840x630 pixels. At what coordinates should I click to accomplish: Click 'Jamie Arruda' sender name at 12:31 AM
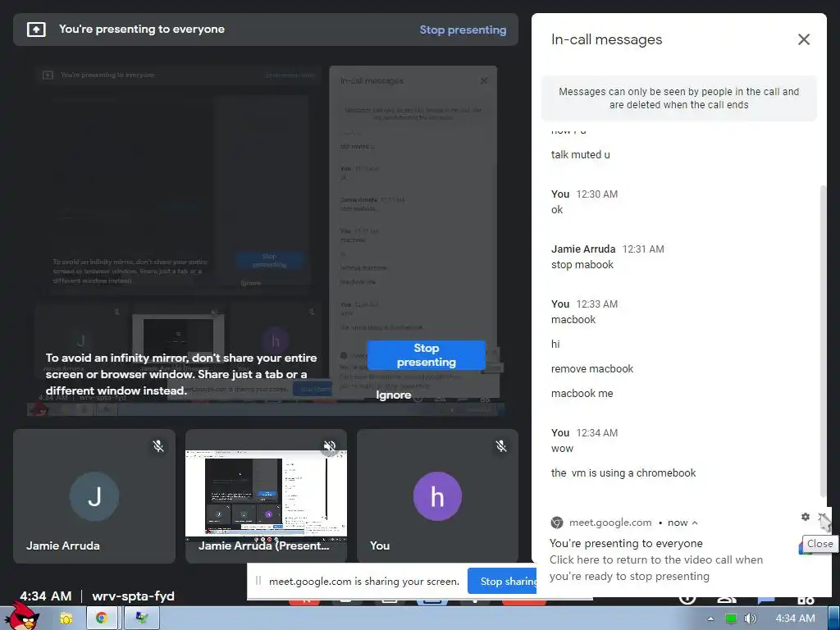coord(583,249)
